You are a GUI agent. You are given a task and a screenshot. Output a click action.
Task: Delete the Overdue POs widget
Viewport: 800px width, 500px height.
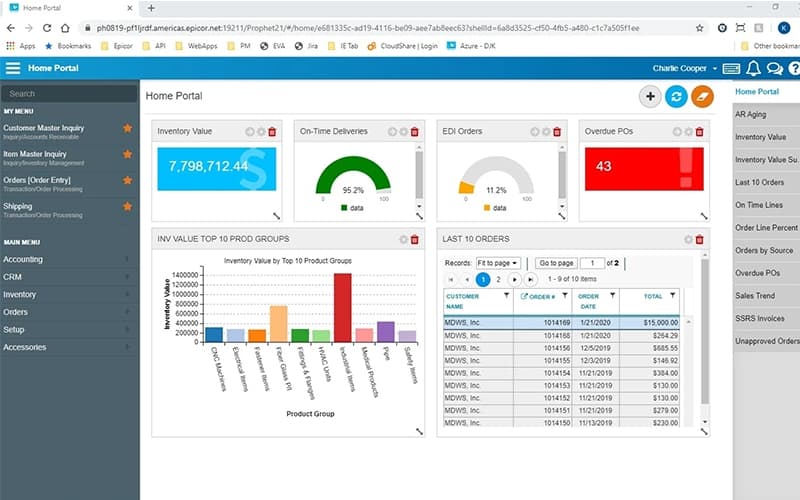point(700,131)
